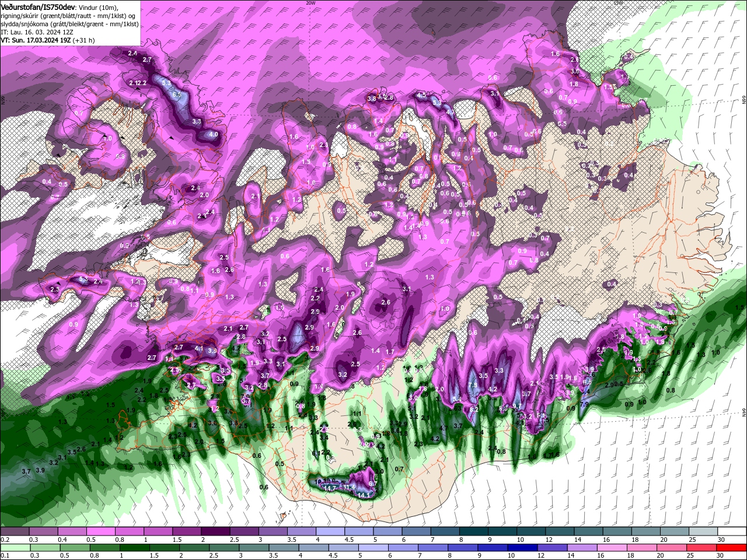Select the bright pink 0.5 snow legend swatch
The height and width of the screenshot is (560, 747).
[x=100, y=531]
